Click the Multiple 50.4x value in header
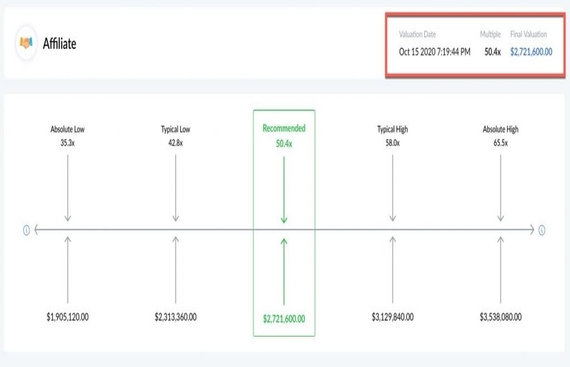570x367 pixels. (493, 52)
